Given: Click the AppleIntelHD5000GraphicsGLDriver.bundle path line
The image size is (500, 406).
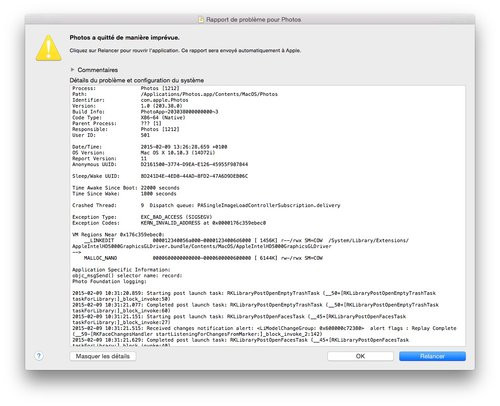Looking at the screenshot, I should click(x=202, y=246).
